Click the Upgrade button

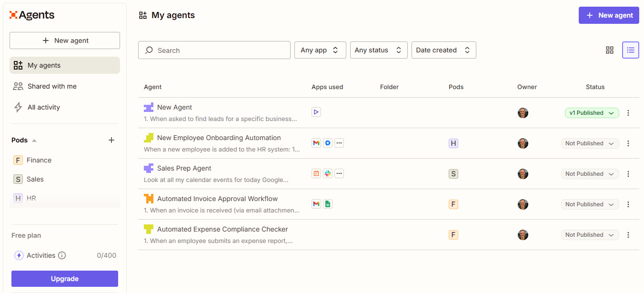click(64, 278)
